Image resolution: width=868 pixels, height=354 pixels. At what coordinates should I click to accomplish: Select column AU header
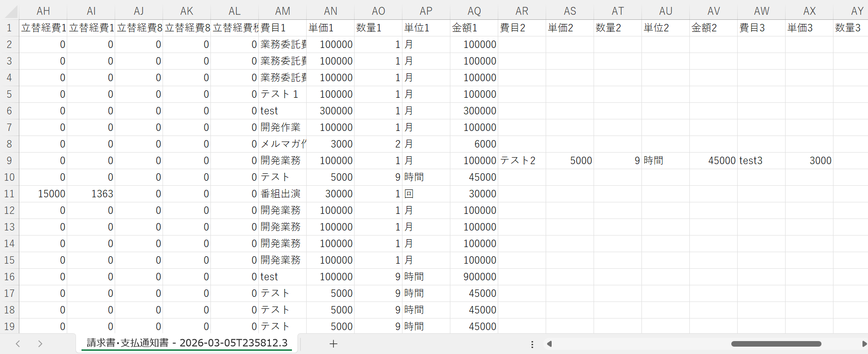pyautogui.click(x=666, y=11)
